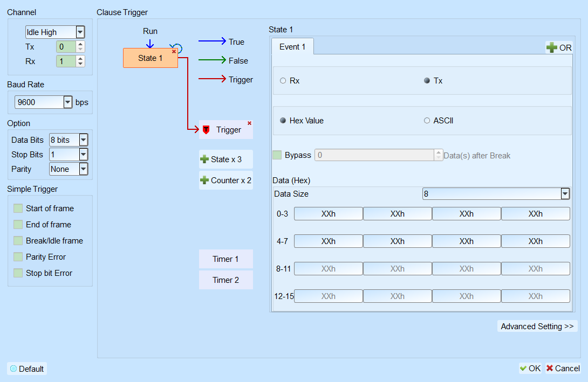Click the Default circle icon
The image size is (588, 382).
click(x=13, y=369)
